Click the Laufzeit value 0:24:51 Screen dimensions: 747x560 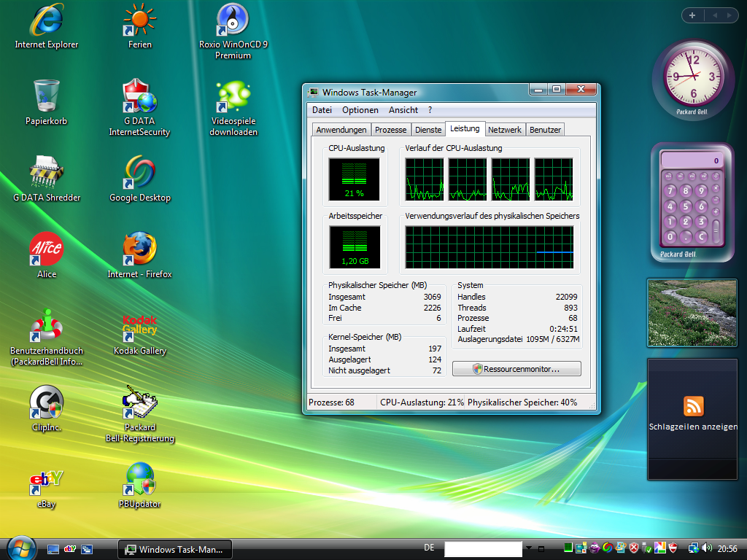pos(563,329)
